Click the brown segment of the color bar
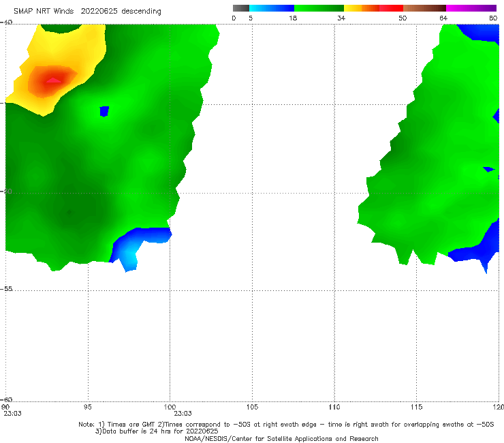Viewport: 504px width, 443px height. [424, 8]
